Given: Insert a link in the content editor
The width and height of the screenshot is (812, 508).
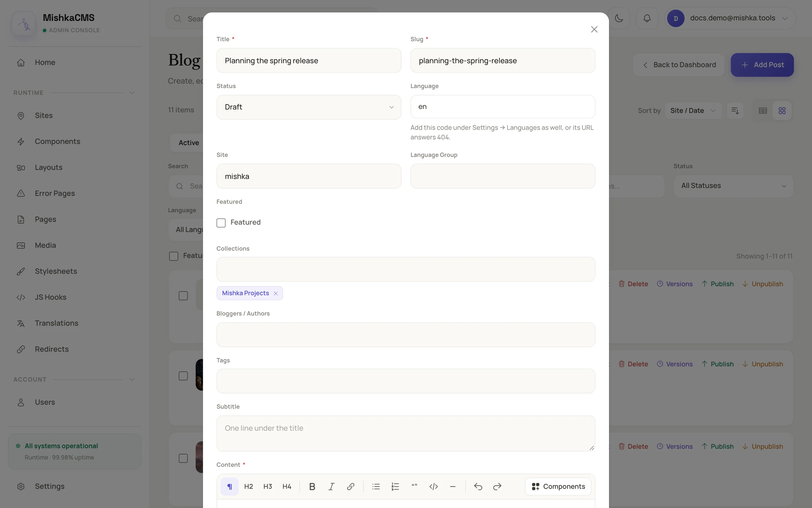Looking at the screenshot, I should click(x=351, y=487).
